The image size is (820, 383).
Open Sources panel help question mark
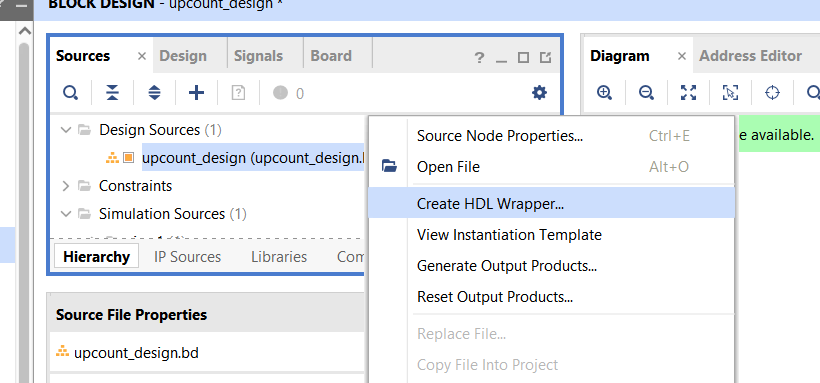point(479,58)
